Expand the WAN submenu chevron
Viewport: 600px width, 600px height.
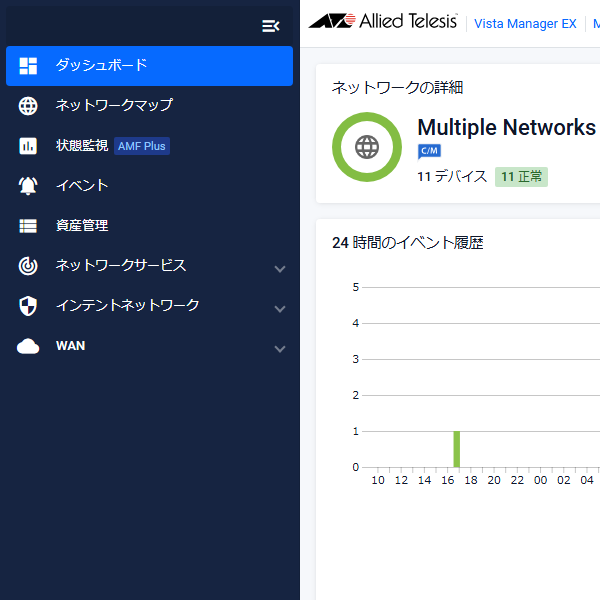tap(280, 349)
